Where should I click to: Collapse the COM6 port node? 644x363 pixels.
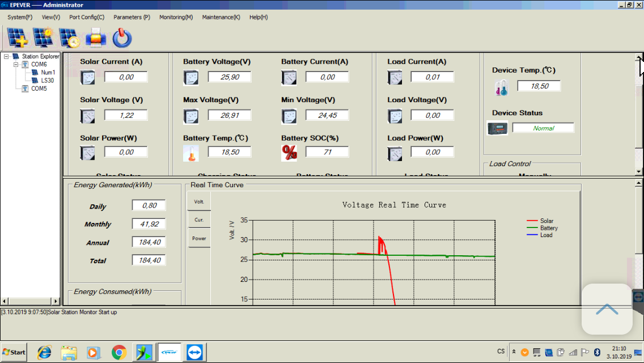(16, 65)
